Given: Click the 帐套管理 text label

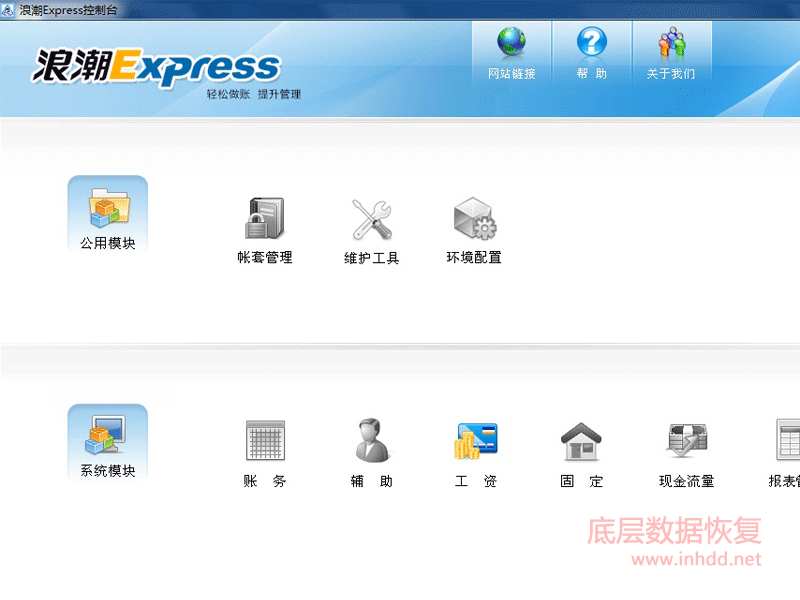Looking at the screenshot, I should [x=265, y=257].
